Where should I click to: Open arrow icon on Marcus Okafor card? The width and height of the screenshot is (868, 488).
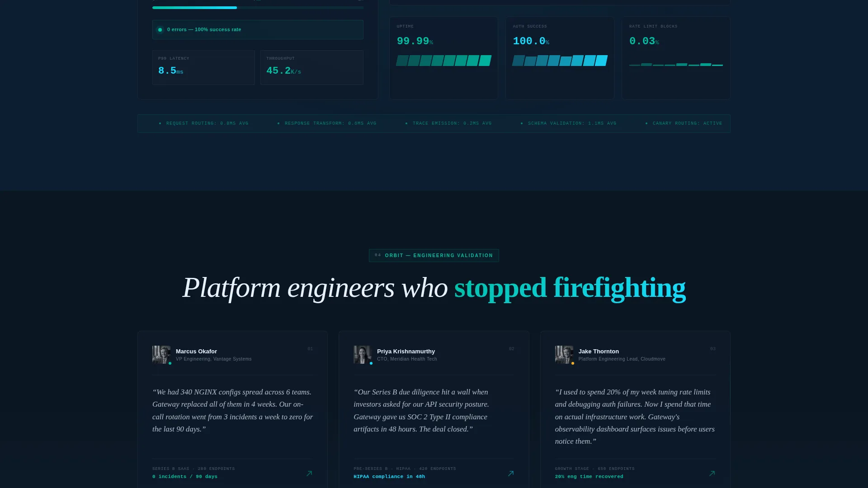pyautogui.click(x=309, y=474)
